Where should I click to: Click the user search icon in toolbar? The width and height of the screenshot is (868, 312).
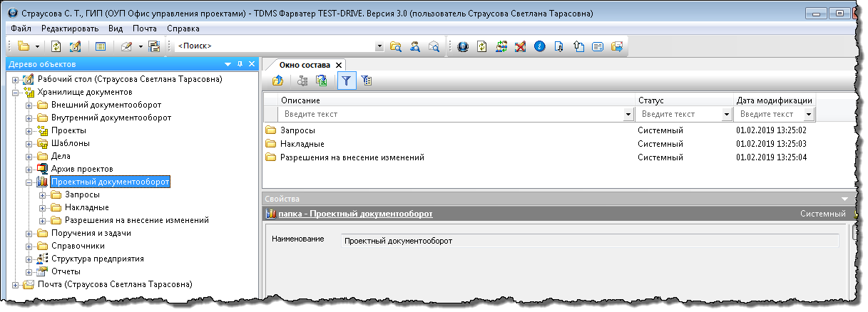coord(414,46)
